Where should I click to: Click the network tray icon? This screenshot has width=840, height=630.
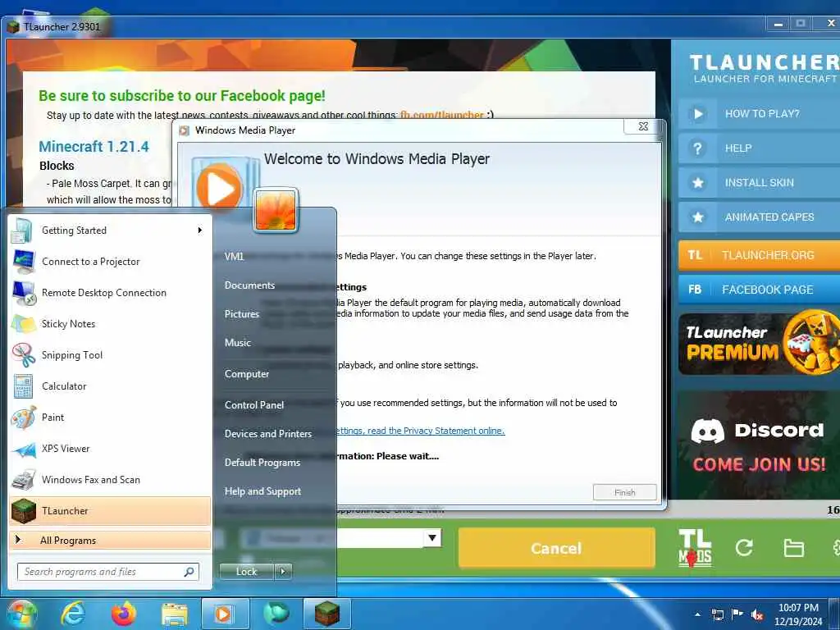[717, 614]
